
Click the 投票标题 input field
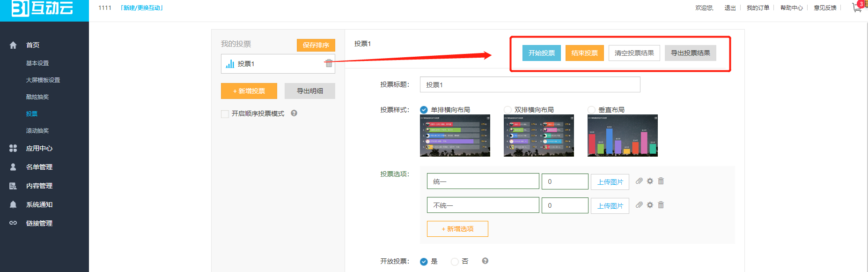coord(530,85)
